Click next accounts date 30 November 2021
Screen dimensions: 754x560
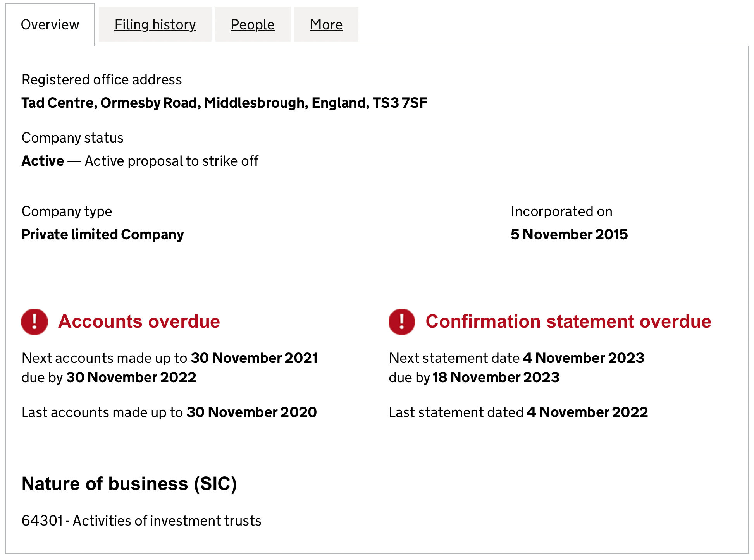click(254, 358)
